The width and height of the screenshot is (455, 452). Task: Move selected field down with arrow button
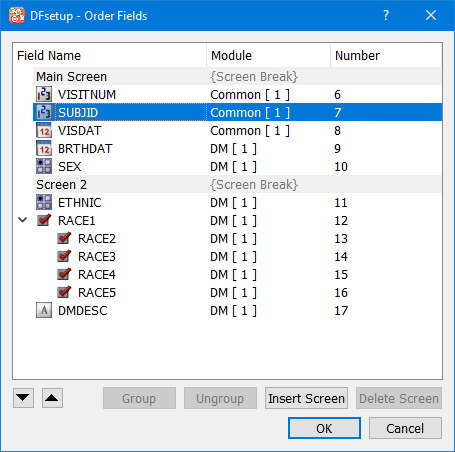point(23,398)
